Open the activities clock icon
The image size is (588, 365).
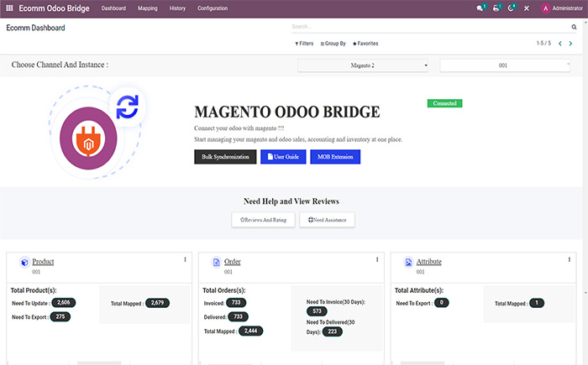pos(511,8)
